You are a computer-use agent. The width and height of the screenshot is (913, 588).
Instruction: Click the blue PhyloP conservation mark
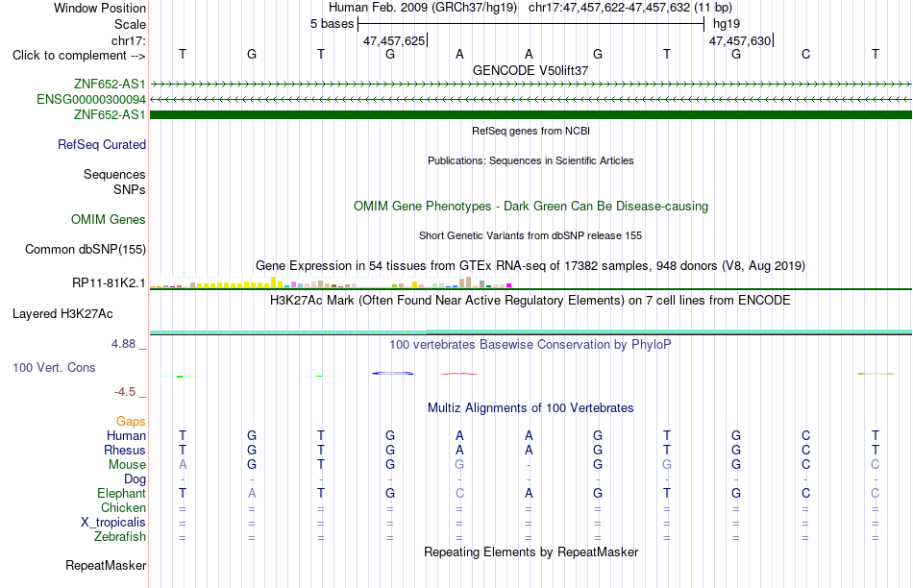392,373
